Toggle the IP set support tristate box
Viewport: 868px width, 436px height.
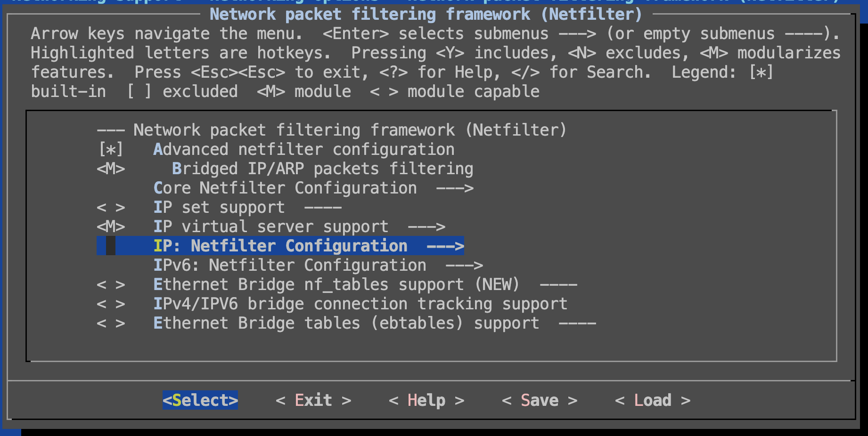[x=111, y=208]
